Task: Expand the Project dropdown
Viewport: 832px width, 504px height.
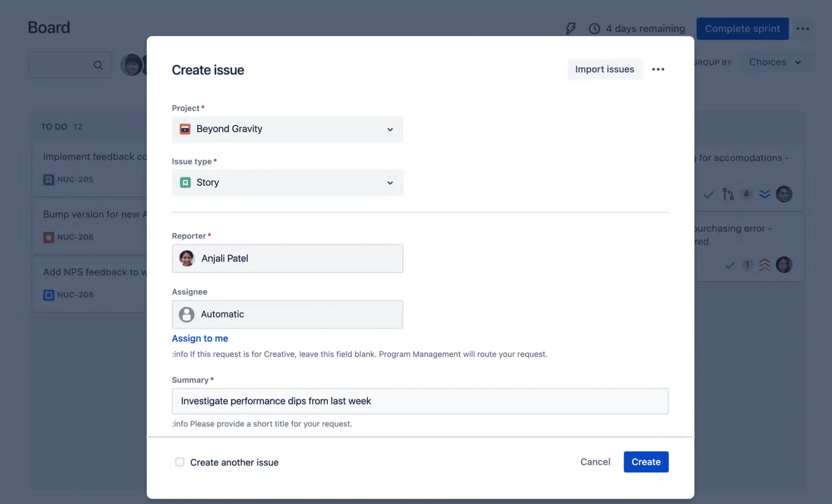Action: tap(287, 129)
